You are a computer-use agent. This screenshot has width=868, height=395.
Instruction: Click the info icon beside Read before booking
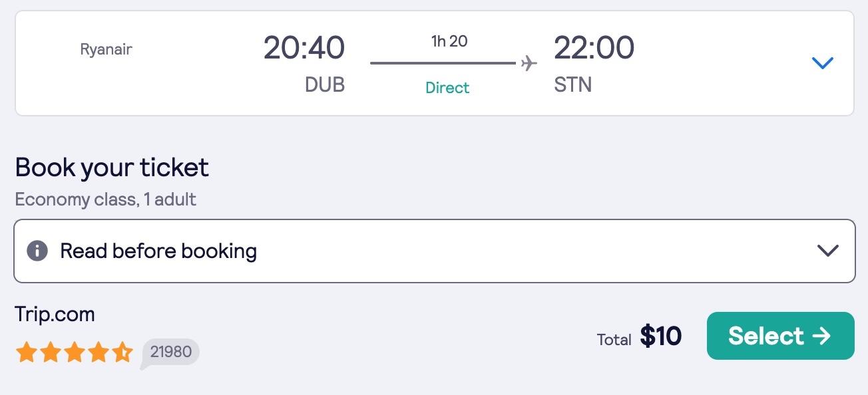click(x=37, y=251)
